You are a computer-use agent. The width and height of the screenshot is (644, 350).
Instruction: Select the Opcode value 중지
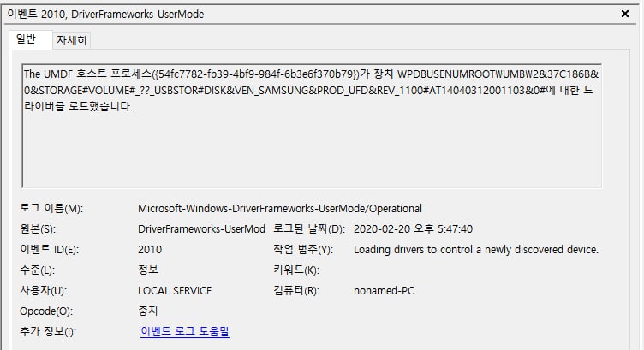[148, 311]
